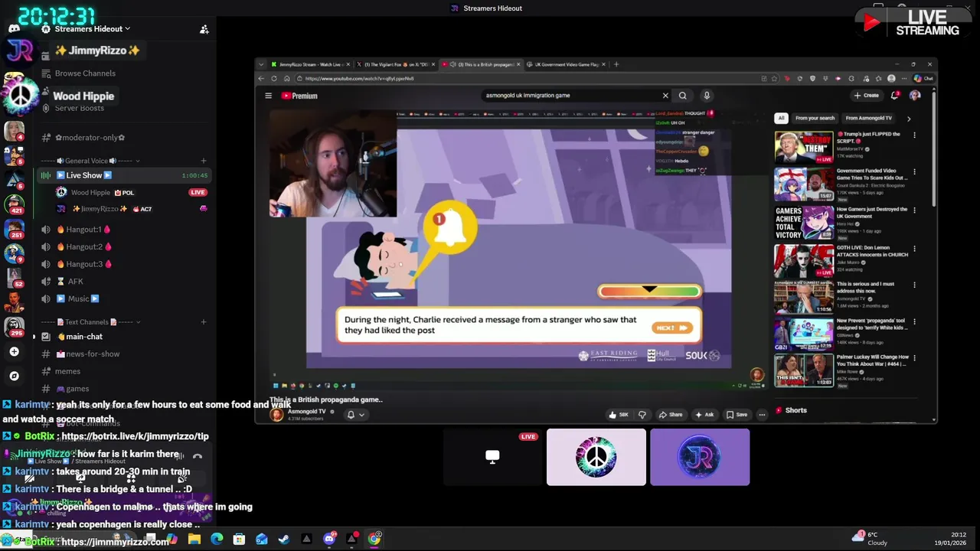Open Browse Channels
This screenshot has width=980, height=551.
pos(85,73)
